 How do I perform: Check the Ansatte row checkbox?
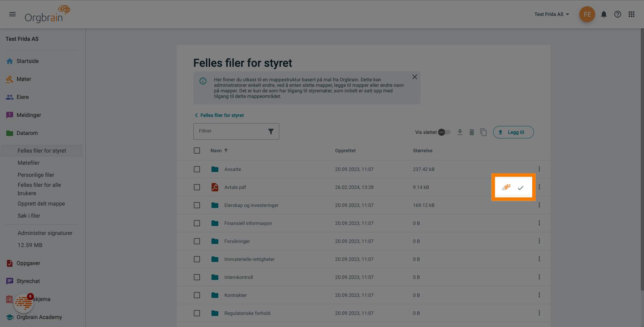(x=197, y=169)
